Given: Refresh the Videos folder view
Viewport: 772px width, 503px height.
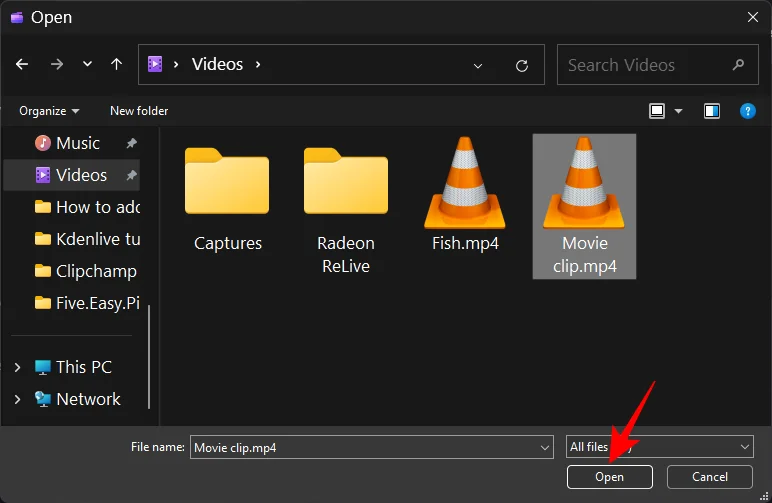Looking at the screenshot, I should (x=521, y=65).
